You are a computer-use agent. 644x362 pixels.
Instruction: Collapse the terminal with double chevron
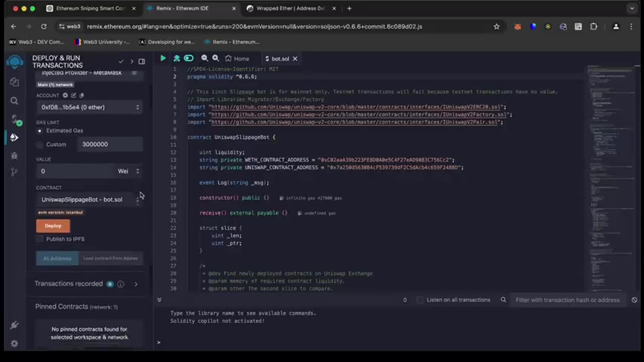click(159, 300)
